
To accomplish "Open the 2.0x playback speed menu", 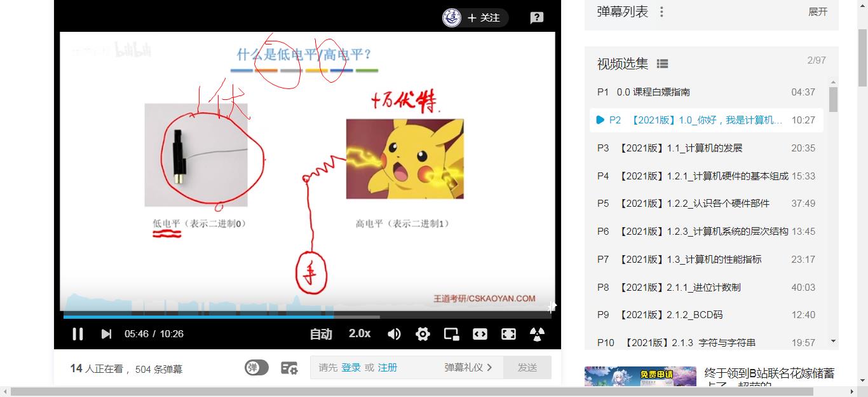I will (360, 333).
